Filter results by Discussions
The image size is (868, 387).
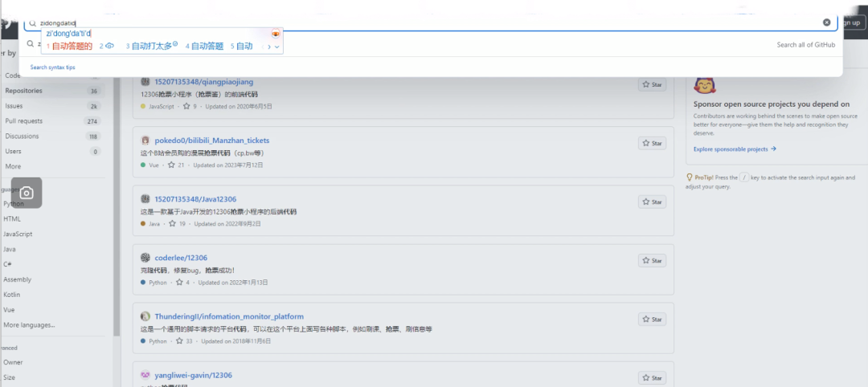(52, 136)
